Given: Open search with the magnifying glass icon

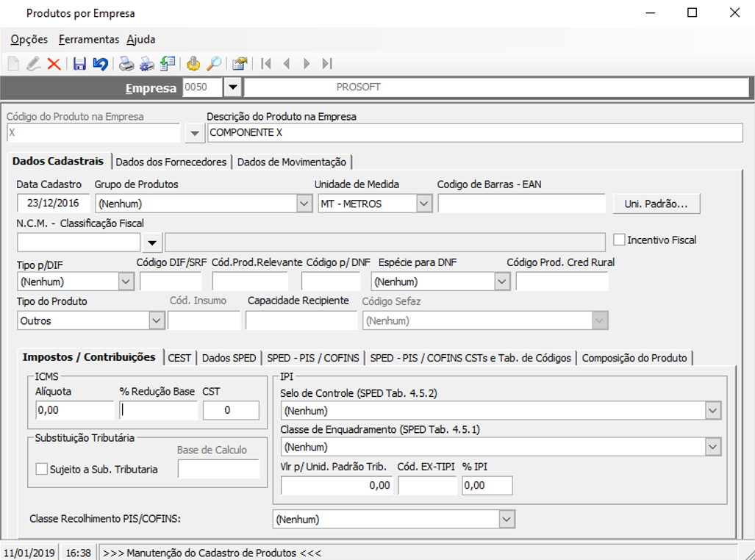Looking at the screenshot, I should [214, 63].
